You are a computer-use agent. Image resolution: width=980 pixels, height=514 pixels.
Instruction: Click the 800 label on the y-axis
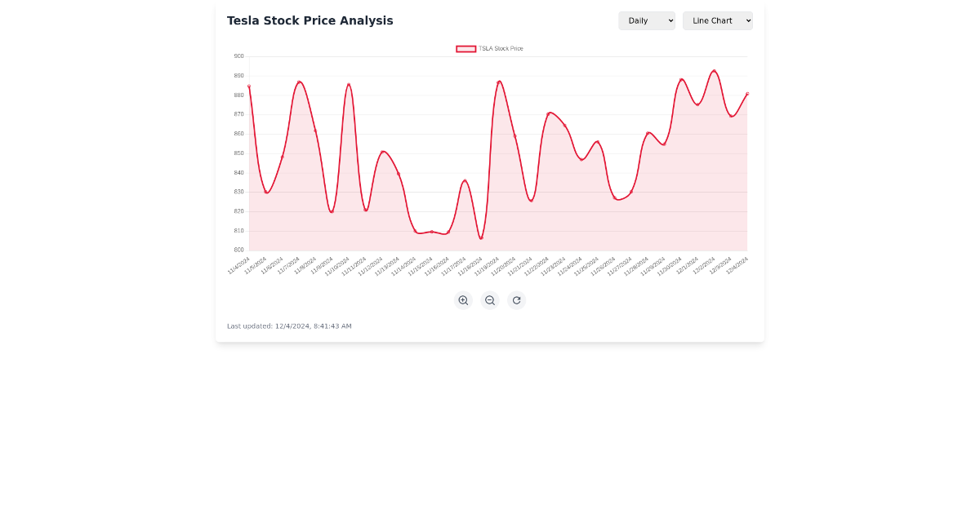pos(238,249)
